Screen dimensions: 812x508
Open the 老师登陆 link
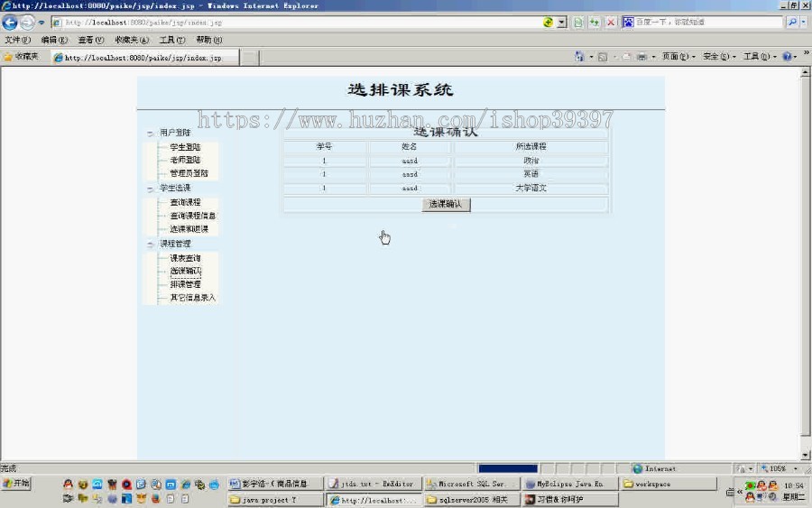tap(185, 160)
